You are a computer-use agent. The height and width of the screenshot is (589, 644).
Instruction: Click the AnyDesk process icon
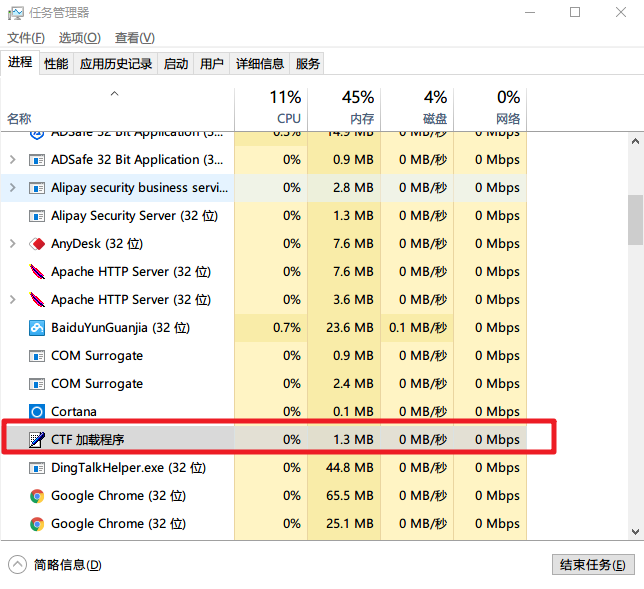[37, 244]
